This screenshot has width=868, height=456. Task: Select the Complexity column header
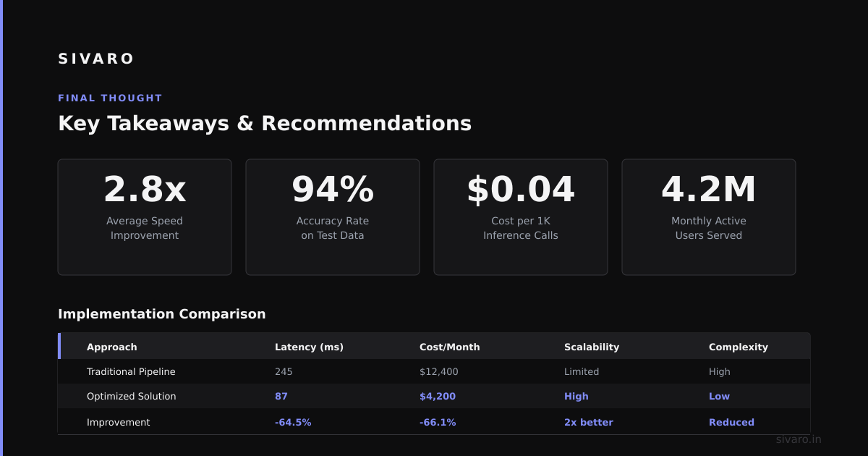[x=739, y=347]
